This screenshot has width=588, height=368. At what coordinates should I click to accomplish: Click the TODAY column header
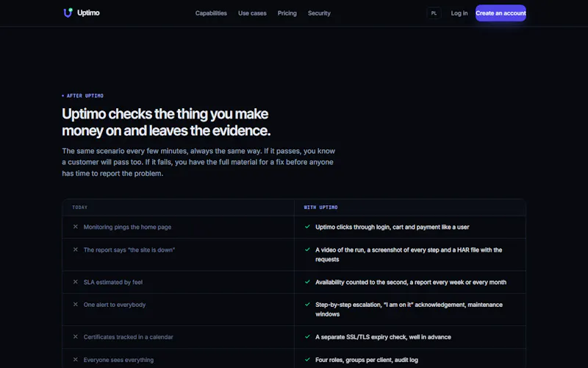pos(79,208)
